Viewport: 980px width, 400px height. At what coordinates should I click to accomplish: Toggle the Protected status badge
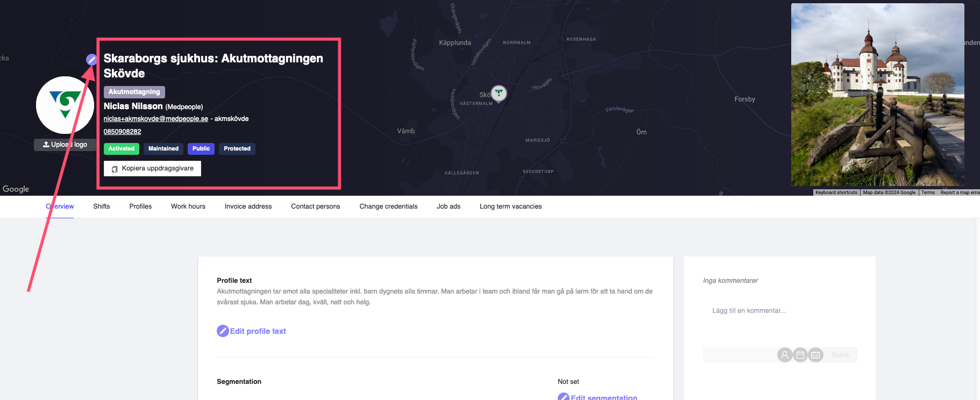(237, 149)
